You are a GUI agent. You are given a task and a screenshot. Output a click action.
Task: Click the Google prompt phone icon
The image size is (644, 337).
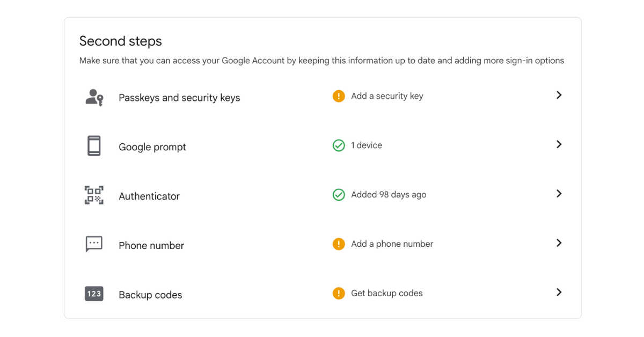(94, 146)
